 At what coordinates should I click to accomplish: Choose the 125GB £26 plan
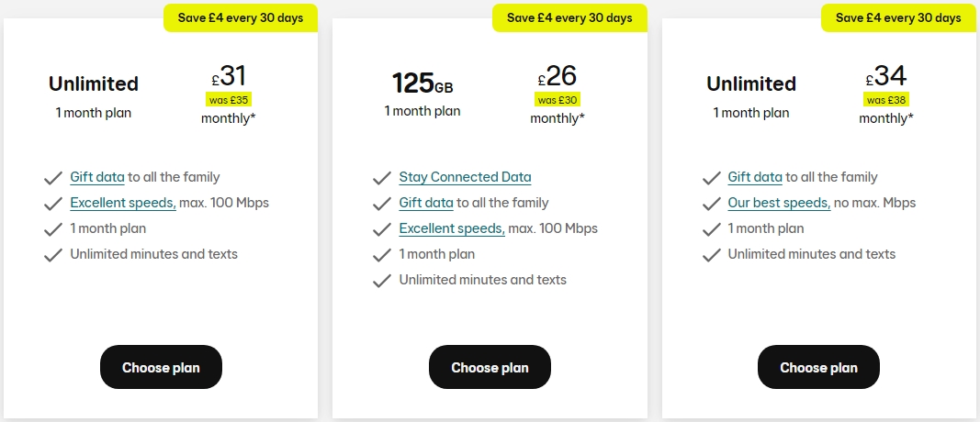tap(490, 367)
